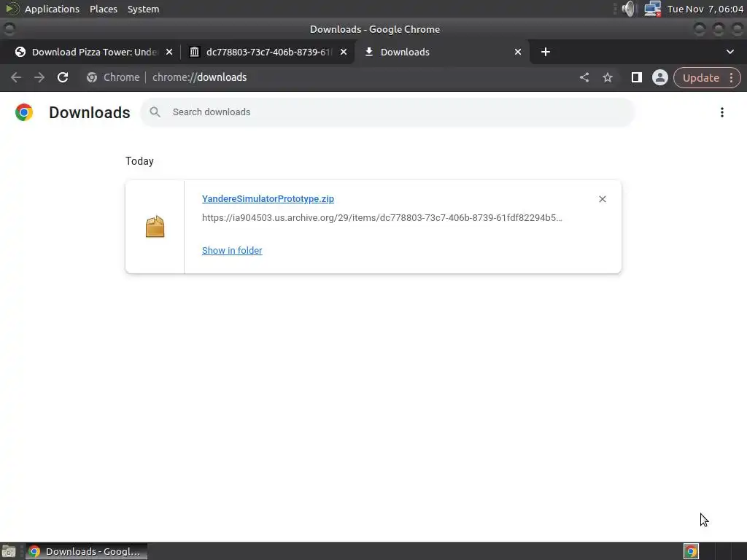Close the Download Pizza Tower tab
747x560 pixels.
(x=169, y=52)
